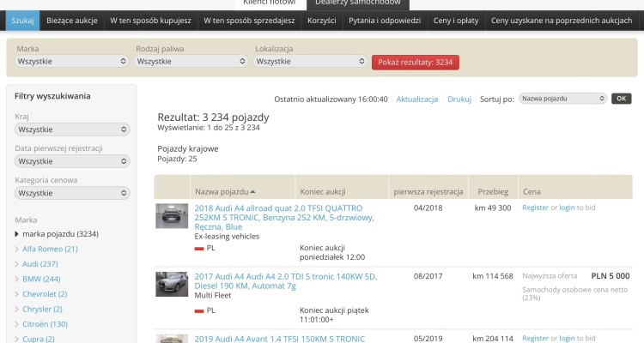Click the PLN 5 000 highest offer price
Viewport: 644px width, 343px height.
click(x=611, y=276)
